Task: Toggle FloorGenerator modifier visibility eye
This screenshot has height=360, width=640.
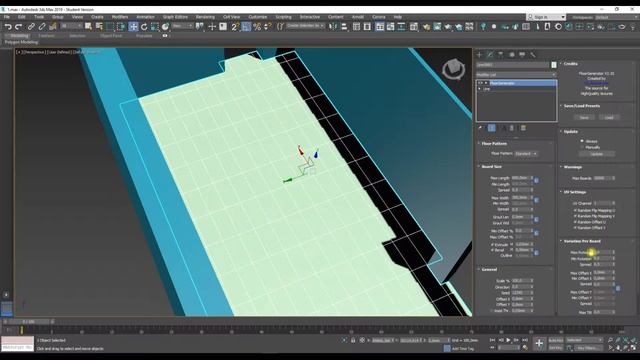Action: [480, 83]
